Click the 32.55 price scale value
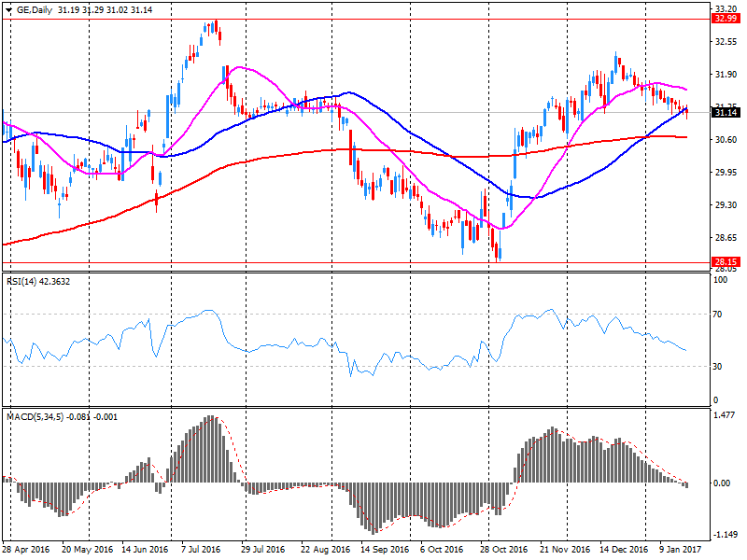The height and width of the screenshot is (560, 747). pyautogui.click(x=726, y=42)
